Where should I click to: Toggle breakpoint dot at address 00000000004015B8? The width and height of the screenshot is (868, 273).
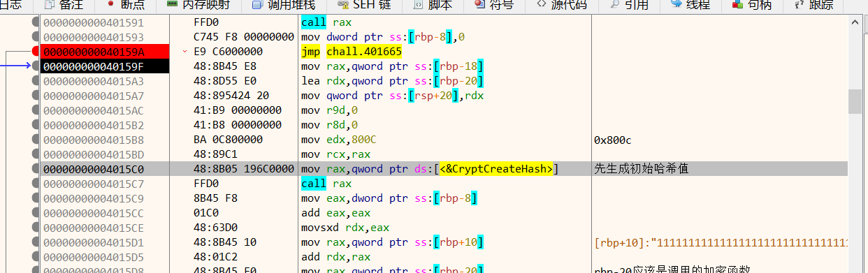[36, 140]
